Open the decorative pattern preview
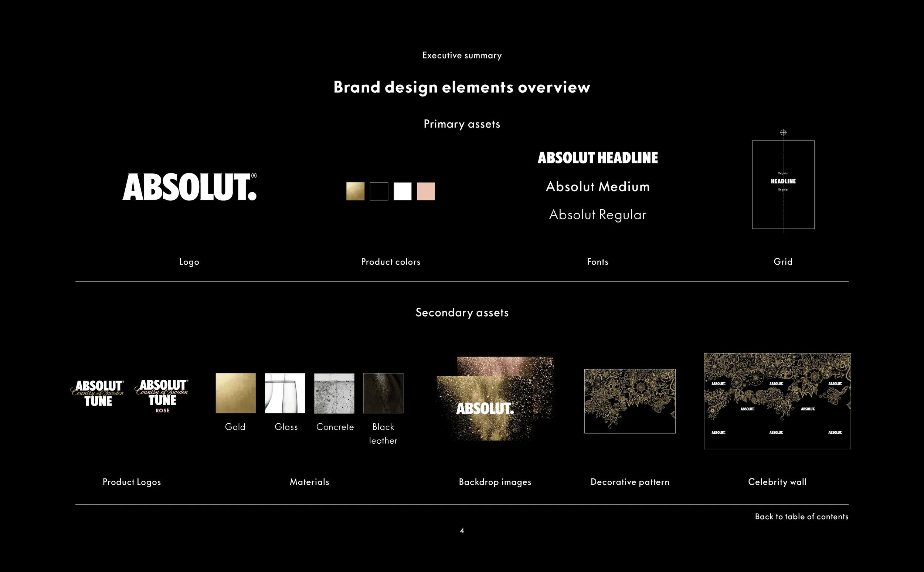This screenshot has width=924, height=572. click(x=629, y=401)
